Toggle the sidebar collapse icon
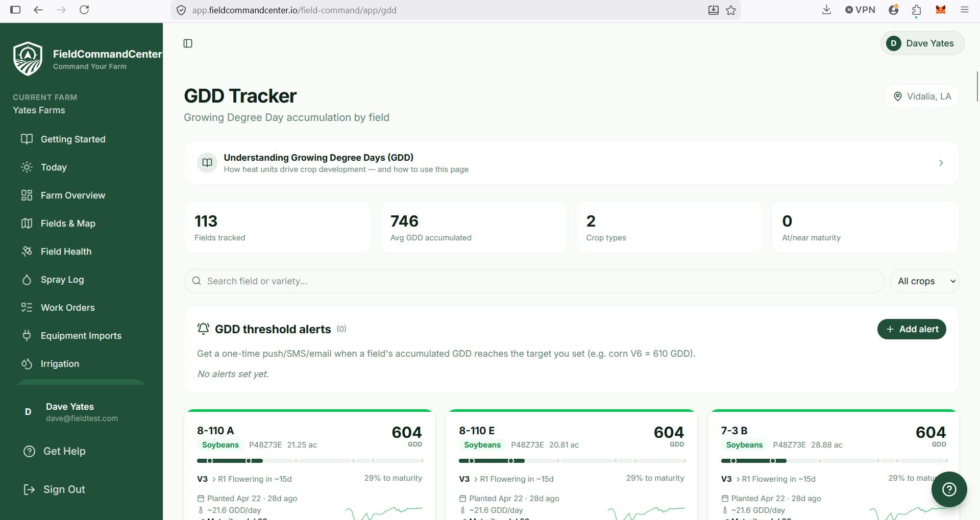Viewport: 980px width, 520px height. [x=188, y=43]
